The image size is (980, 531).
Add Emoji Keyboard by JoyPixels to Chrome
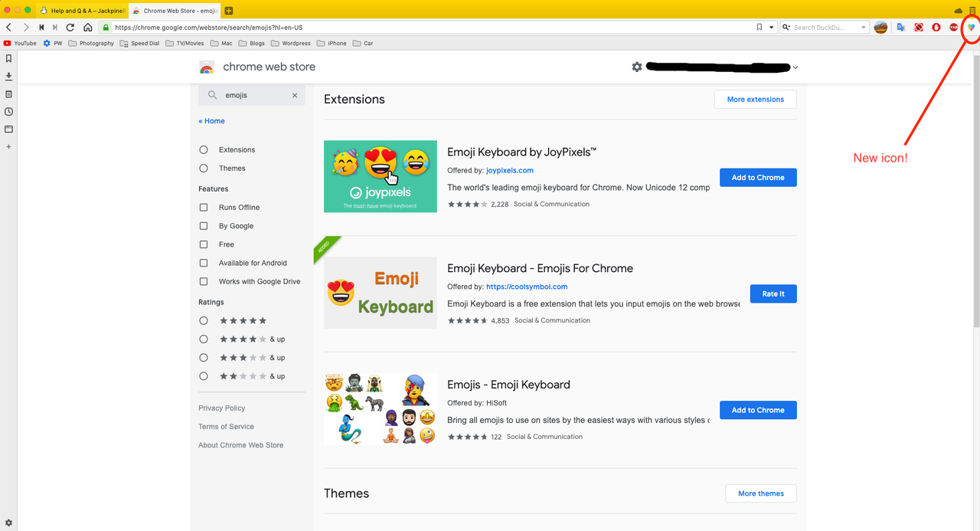point(758,178)
